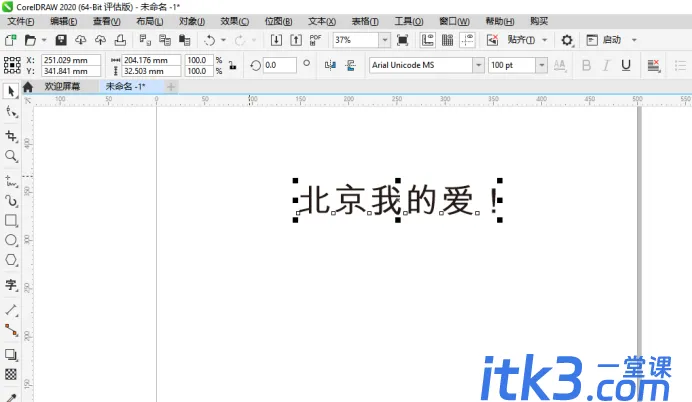The width and height of the screenshot is (692, 402).
Task: Open zoom level dropdown
Action: coord(385,40)
